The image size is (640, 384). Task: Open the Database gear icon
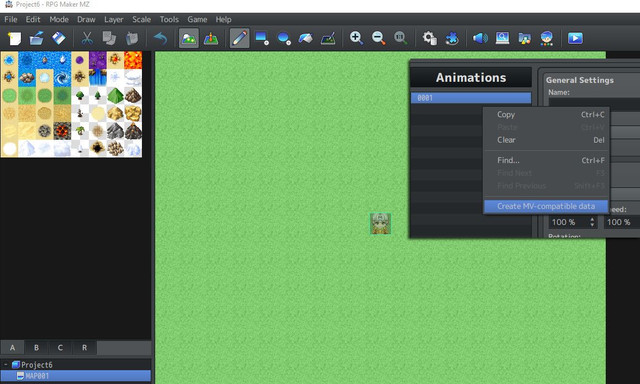coord(429,38)
